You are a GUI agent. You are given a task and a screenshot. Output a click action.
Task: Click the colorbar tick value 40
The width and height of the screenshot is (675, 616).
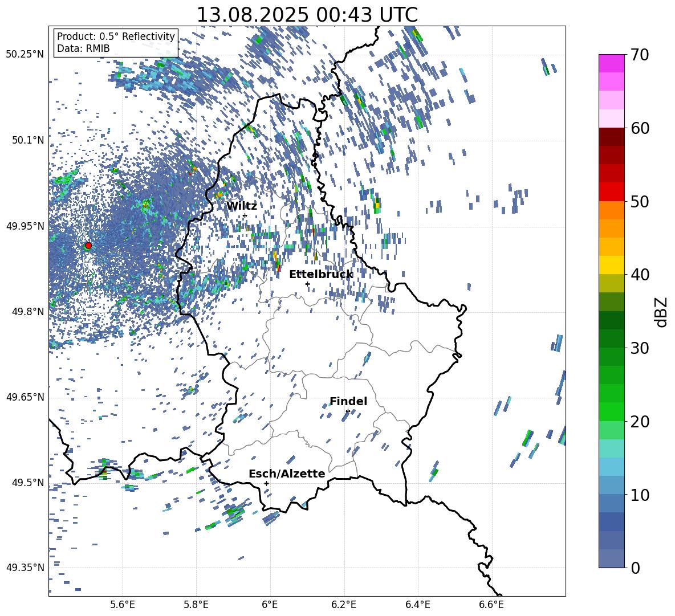click(640, 275)
